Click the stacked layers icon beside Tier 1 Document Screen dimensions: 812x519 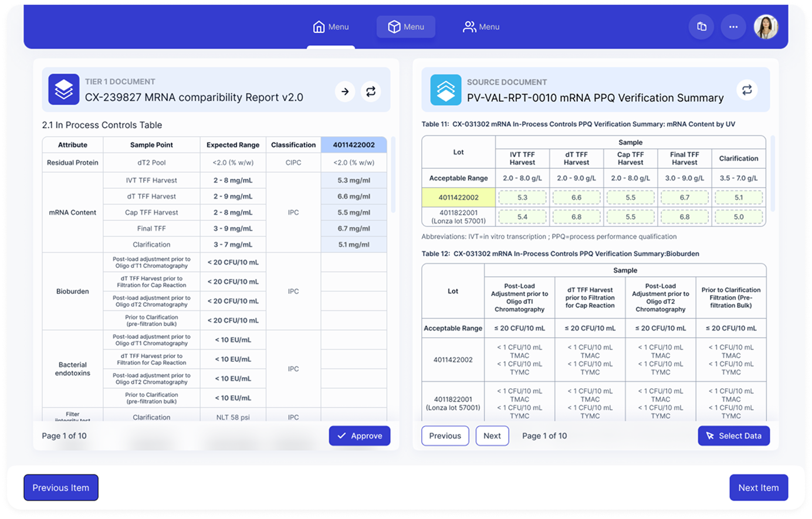(x=63, y=89)
